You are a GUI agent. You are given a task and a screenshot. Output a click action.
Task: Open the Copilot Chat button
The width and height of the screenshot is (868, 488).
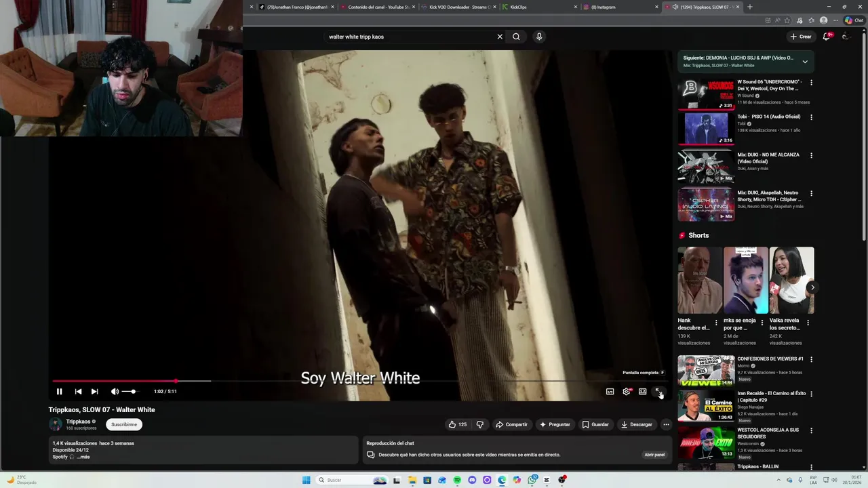[854, 20]
